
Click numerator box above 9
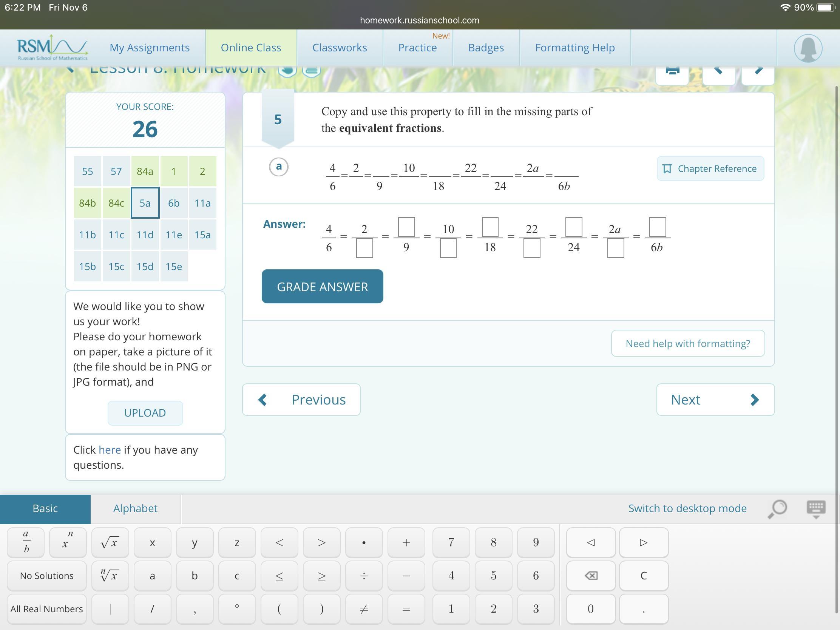point(406,227)
